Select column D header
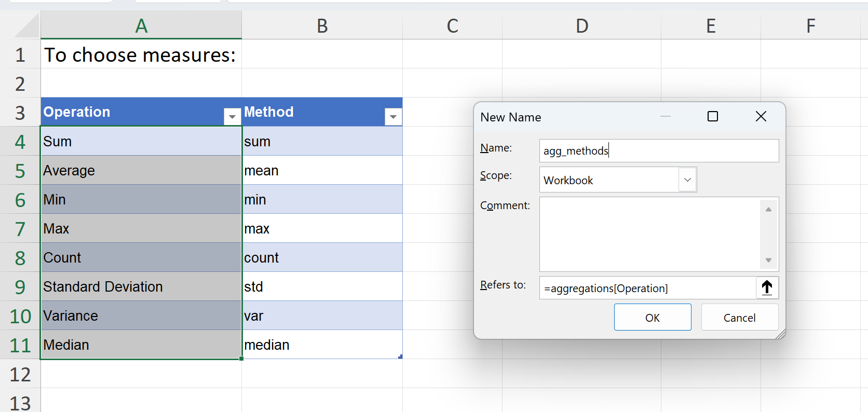The image size is (868, 412). [581, 25]
